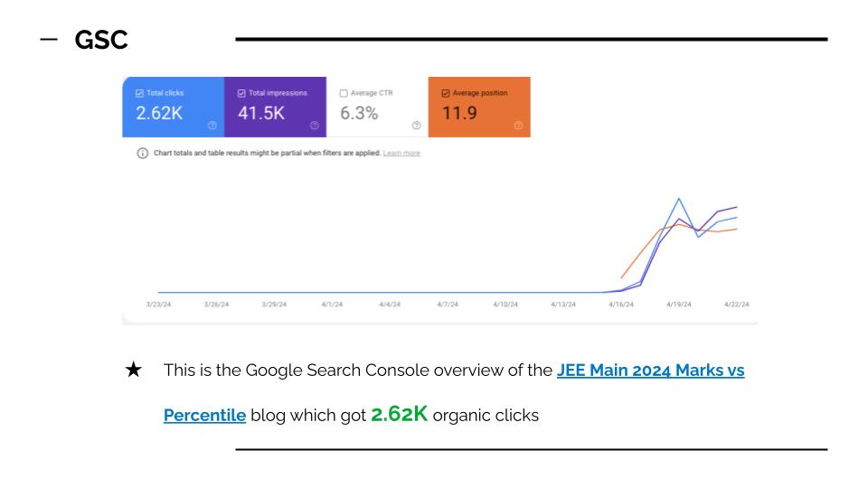868x488 pixels.
Task: Click the star bullet icon
Action: (133, 371)
